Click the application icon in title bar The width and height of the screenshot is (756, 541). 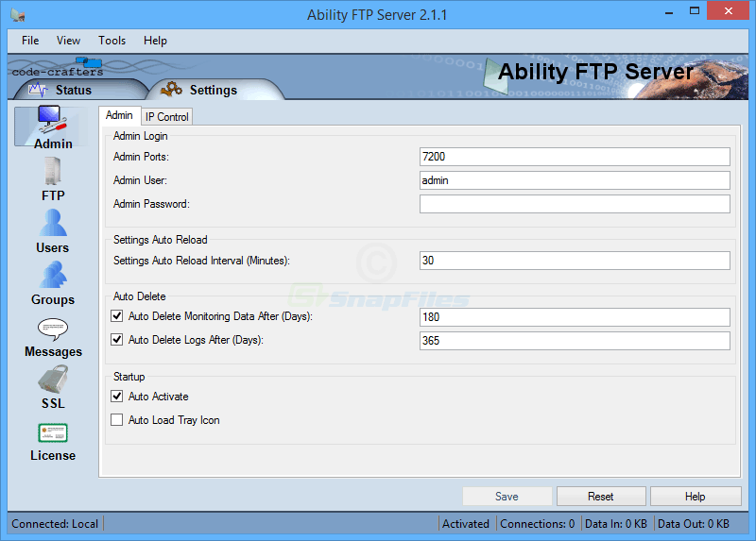click(18, 15)
